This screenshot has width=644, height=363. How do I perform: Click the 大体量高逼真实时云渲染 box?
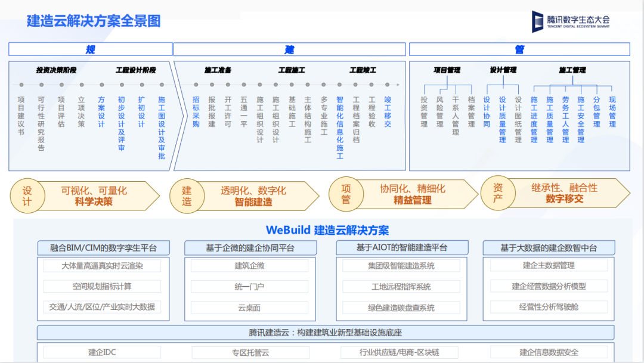click(103, 266)
